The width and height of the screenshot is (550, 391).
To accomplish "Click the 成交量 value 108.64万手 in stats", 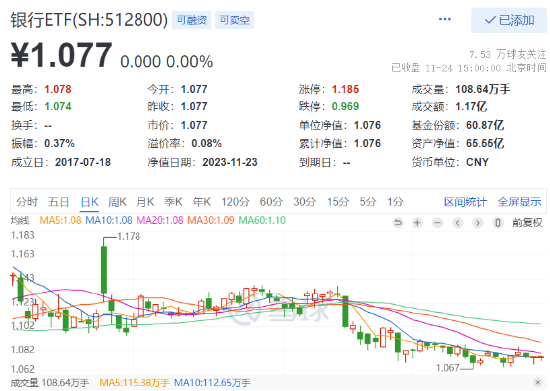I will (x=483, y=89).
